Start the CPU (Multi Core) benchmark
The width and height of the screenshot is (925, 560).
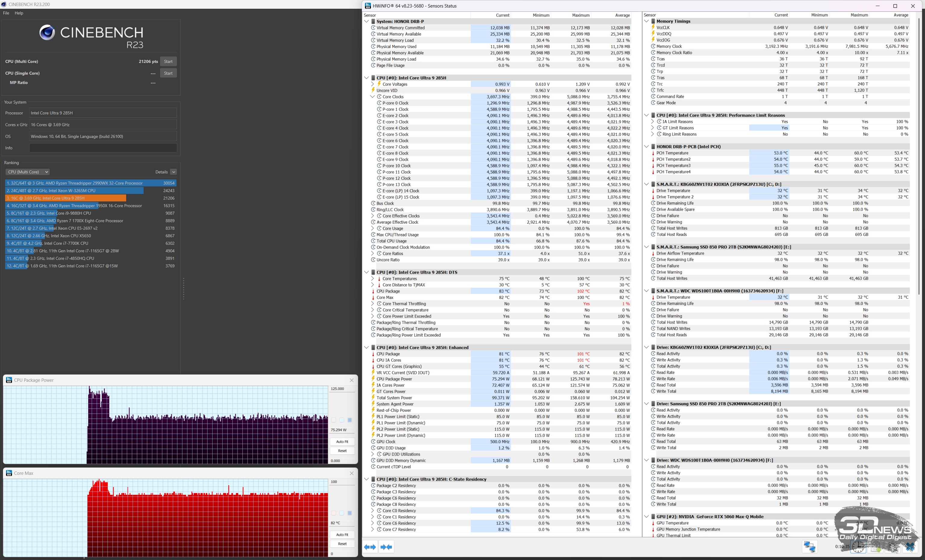click(168, 61)
